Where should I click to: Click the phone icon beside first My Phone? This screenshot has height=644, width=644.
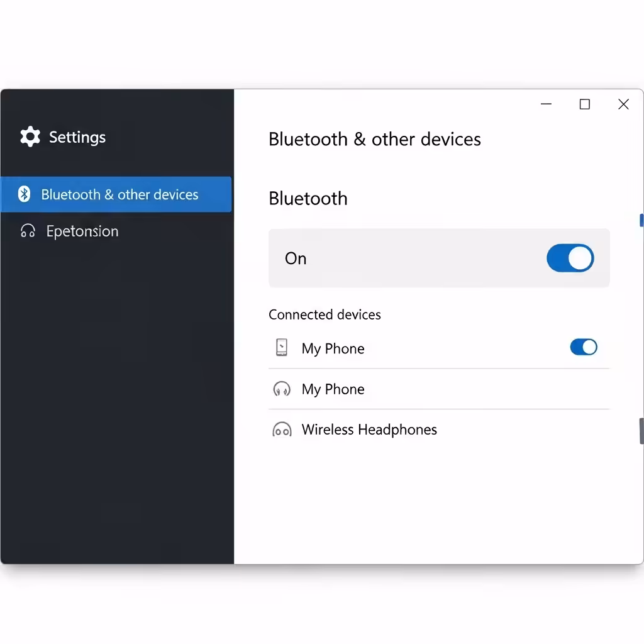click(281, 347)
